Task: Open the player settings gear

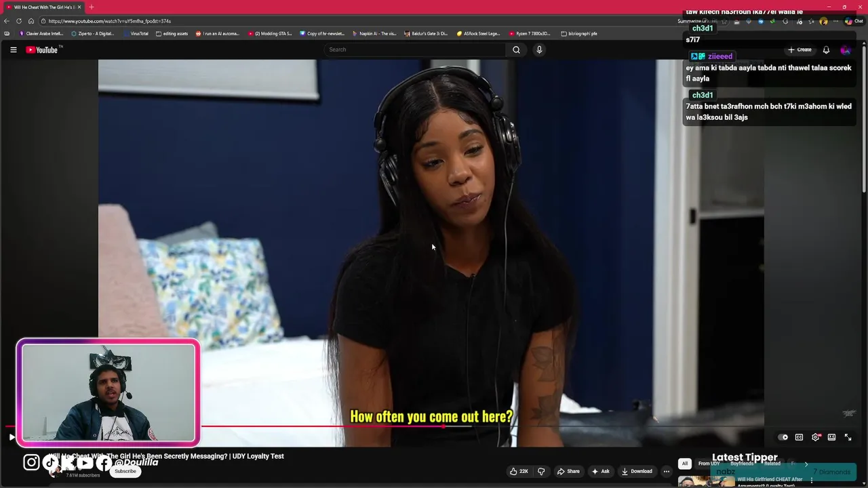Action: point(816,437)
